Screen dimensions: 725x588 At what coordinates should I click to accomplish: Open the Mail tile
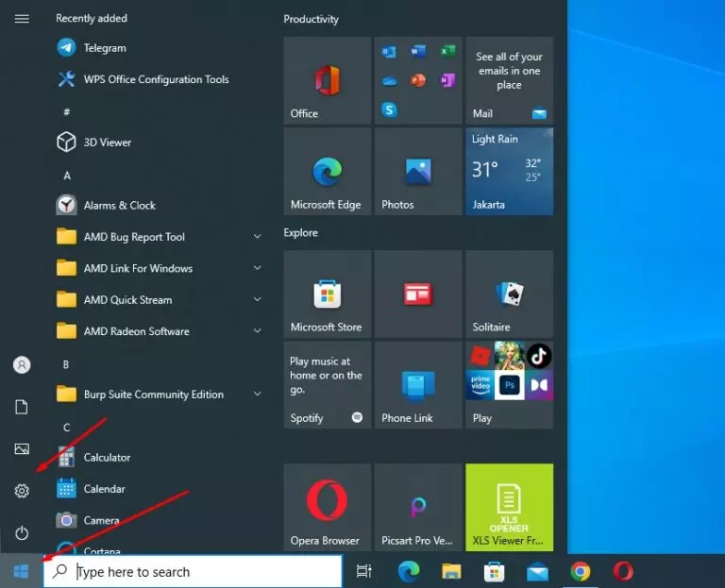point(509,80)
